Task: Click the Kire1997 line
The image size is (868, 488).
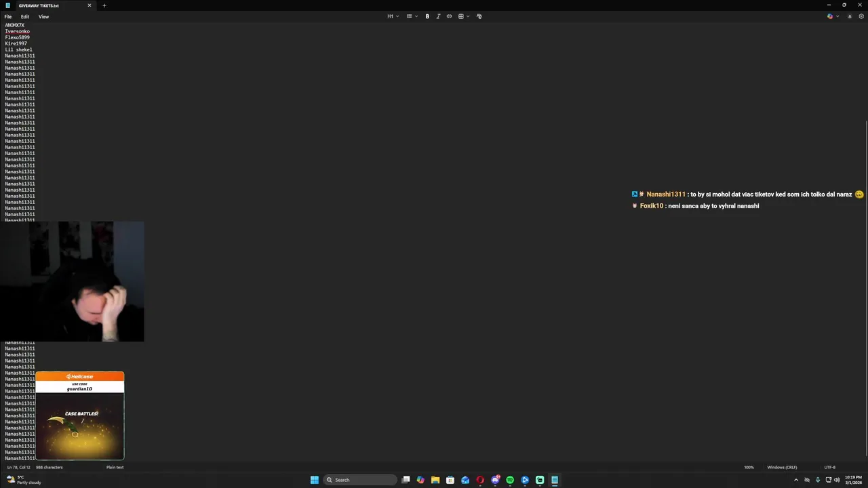Action: tap(16, 43)
